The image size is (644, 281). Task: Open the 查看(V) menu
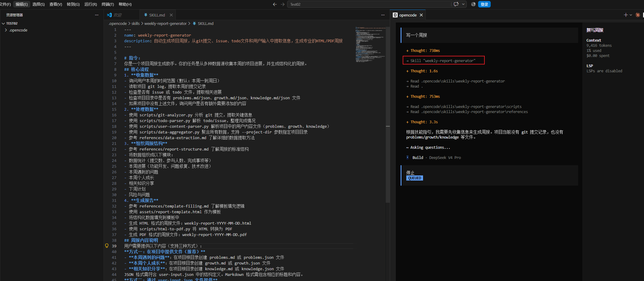pos(56,4)
